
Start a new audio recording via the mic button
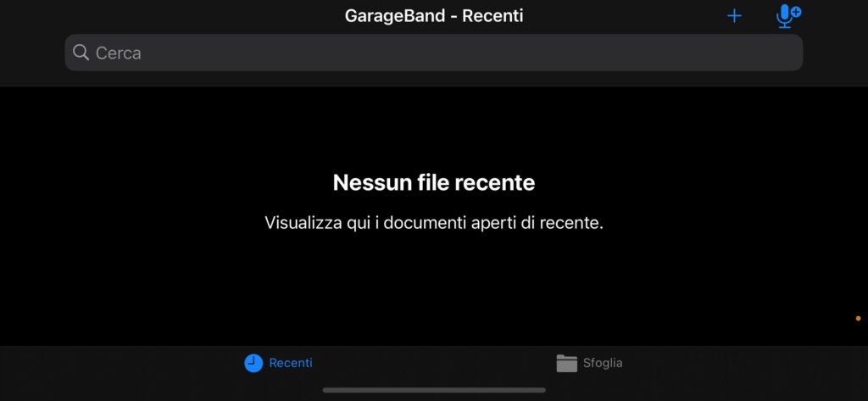tap(788, 17)
